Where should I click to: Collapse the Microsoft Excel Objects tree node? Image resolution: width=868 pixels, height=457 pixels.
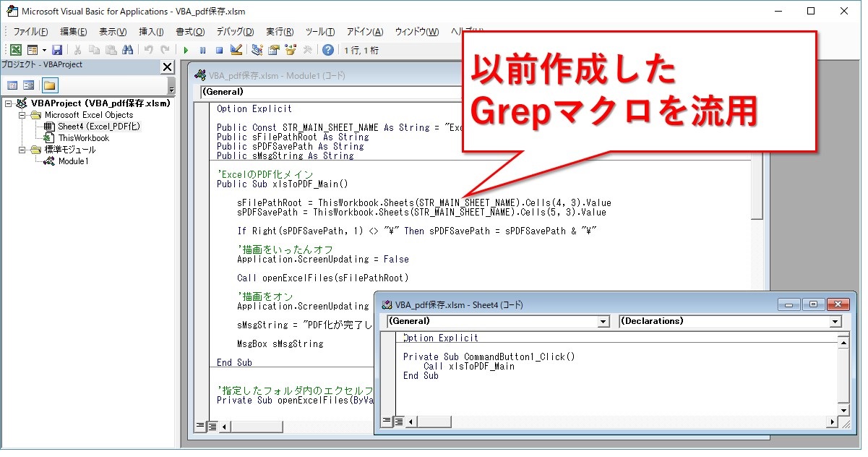click(23, 114)
